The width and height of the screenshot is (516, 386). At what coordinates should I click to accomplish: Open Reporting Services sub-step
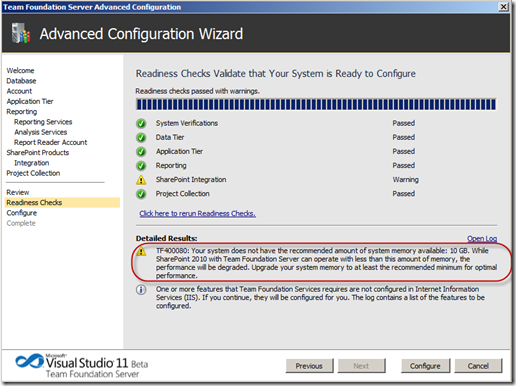tap(43, 122)
